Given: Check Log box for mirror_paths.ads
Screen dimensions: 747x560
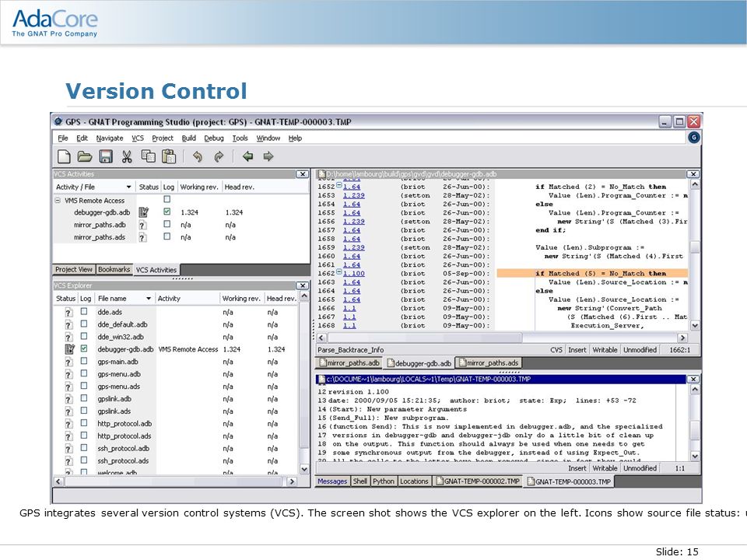Looking at the screenshot, I should pyautogui.click(x=167, y=236).
